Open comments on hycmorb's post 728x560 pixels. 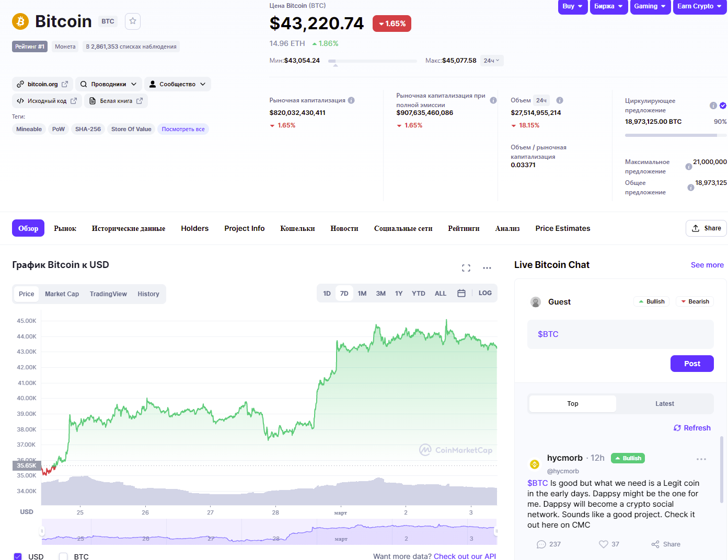541,544
